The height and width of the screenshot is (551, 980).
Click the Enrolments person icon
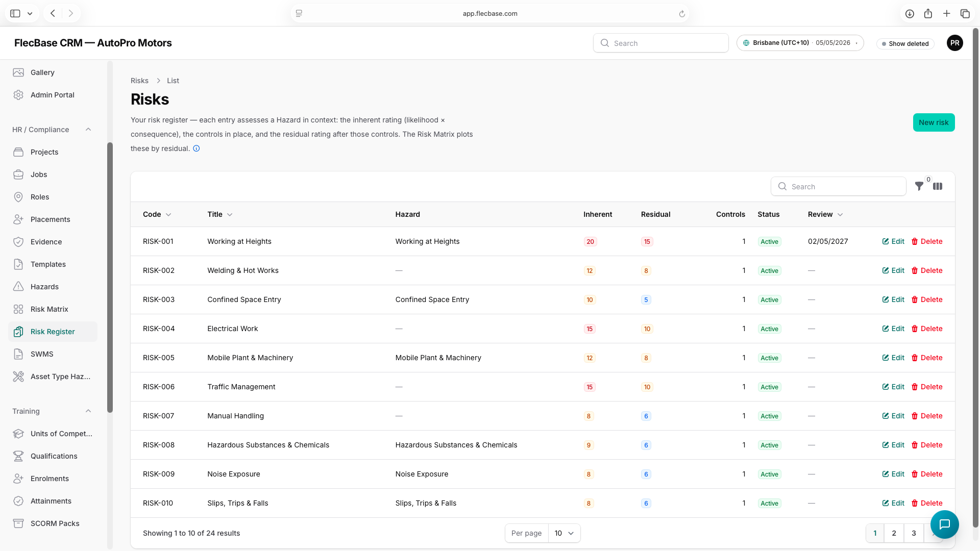18,479
